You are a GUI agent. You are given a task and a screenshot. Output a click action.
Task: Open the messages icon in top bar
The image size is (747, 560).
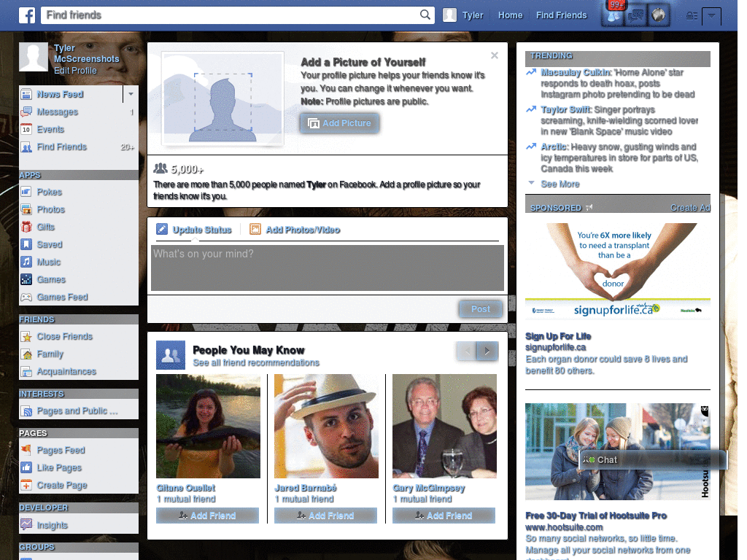(635, 16)
